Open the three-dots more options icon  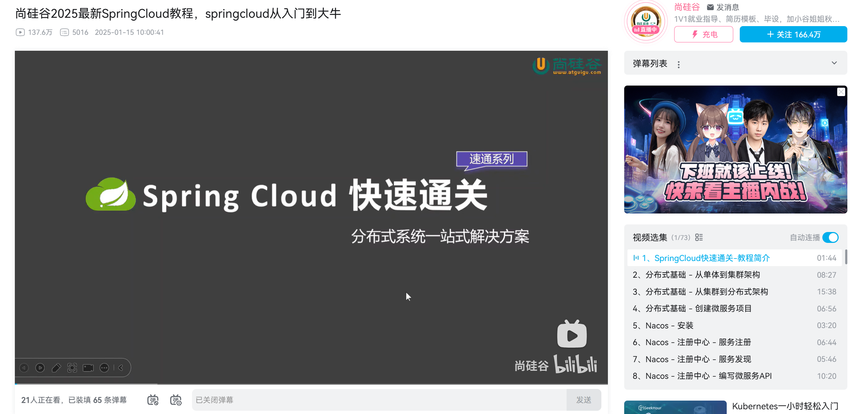[x=104, y=368]
